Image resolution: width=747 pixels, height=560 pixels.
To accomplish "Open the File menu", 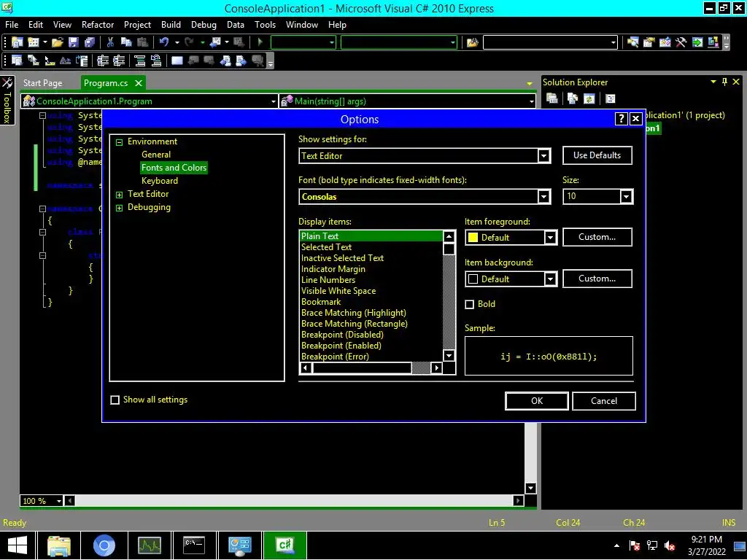I will click(x=12, y=25).
